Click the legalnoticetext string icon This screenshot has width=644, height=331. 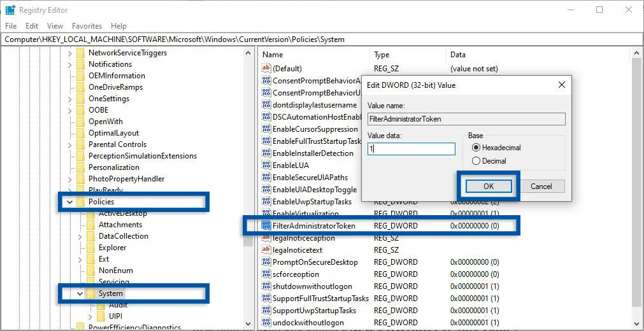pyautogui.click(x=266, y=250)
